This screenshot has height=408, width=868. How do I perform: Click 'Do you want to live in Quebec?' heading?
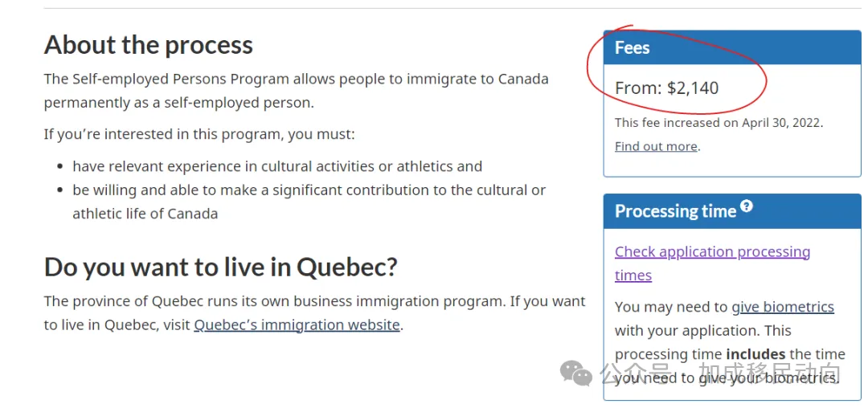pyautogui.click(x=221, y=267)
